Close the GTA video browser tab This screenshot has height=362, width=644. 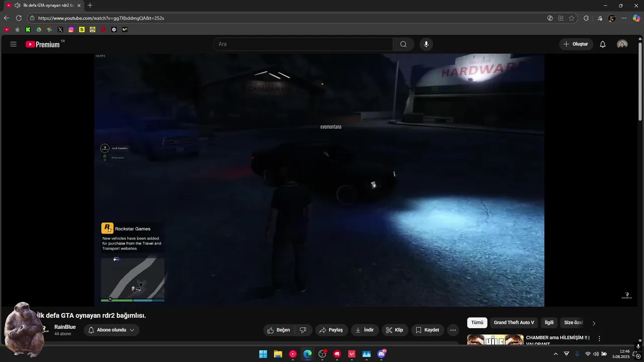[x=79, y=5]
